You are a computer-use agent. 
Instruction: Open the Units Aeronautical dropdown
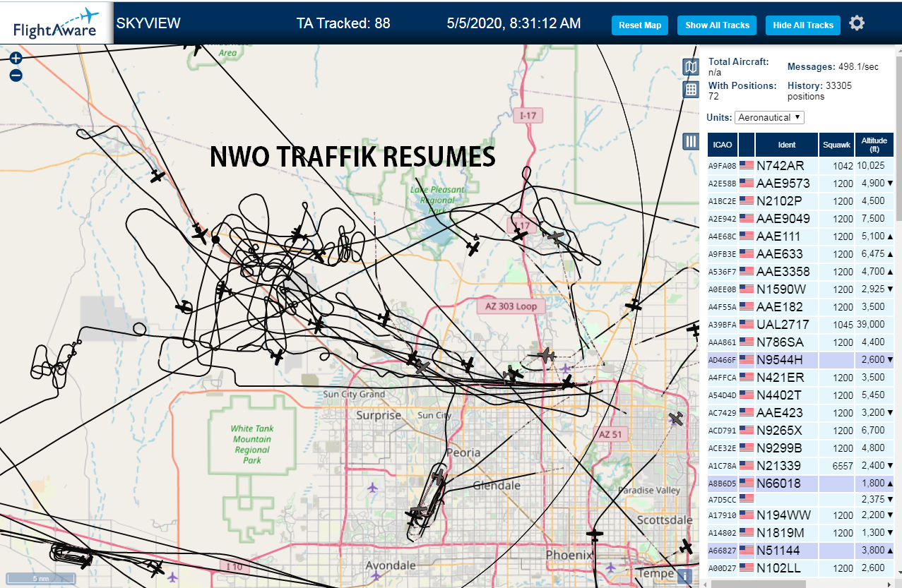coord(769,117)
